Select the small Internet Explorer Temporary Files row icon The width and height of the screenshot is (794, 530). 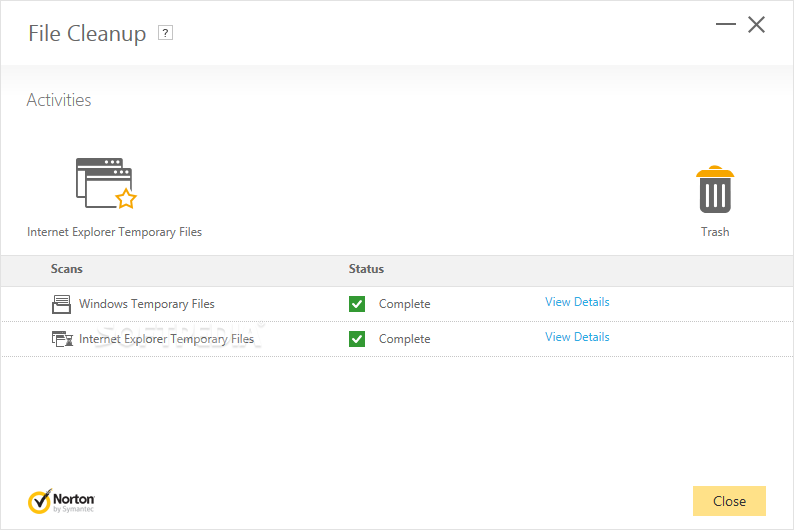[x=62, y=339]
